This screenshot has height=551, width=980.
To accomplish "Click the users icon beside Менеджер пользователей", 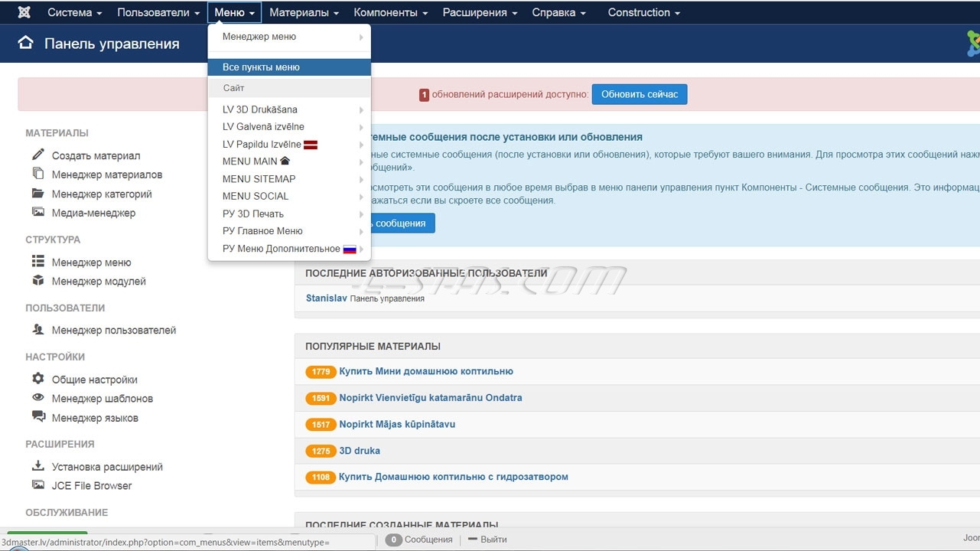I will [x=38, y=329].
